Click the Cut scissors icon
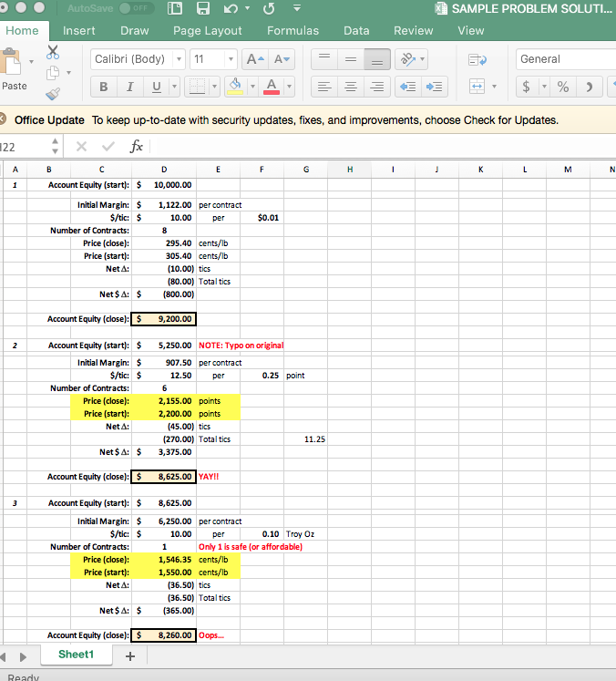This screenshot has width=616, height=681. (53, 52)
